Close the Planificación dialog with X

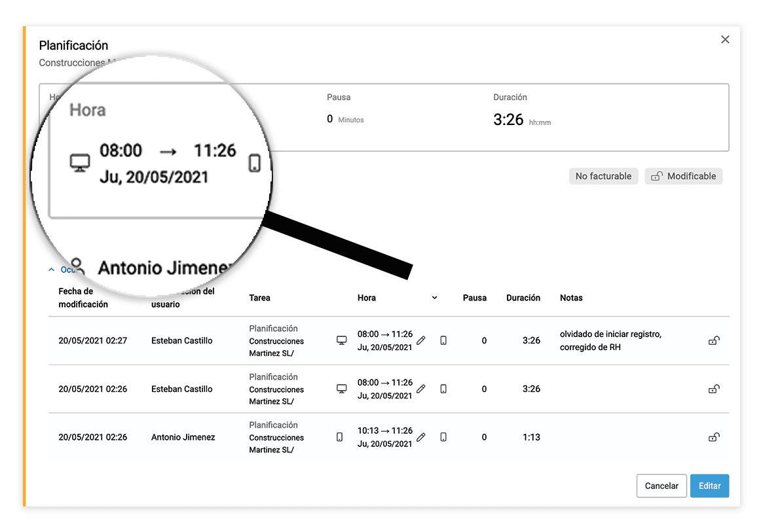725,40
